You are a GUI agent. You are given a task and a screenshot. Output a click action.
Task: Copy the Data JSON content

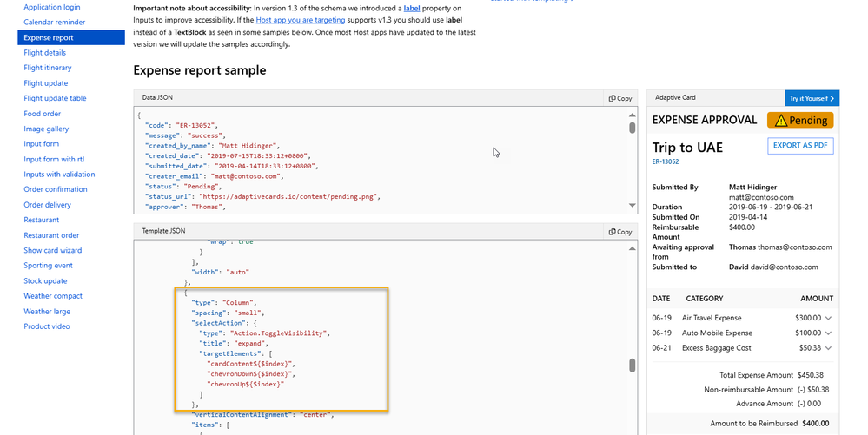point(620,98)
